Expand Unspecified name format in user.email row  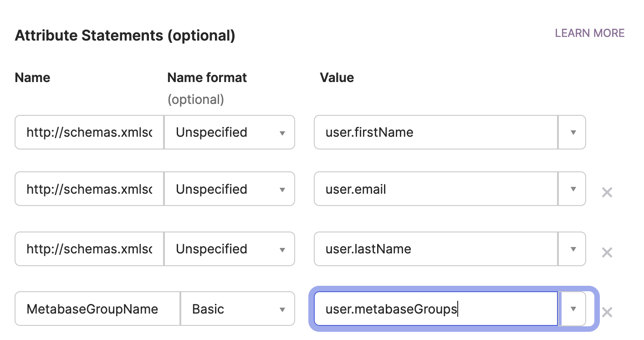[229, 189]
